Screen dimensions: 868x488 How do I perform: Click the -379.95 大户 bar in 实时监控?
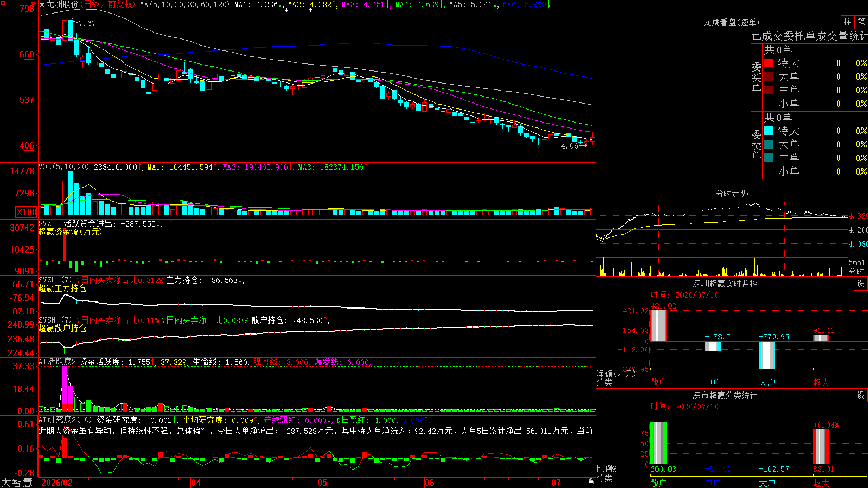click(x=767, y=355)
